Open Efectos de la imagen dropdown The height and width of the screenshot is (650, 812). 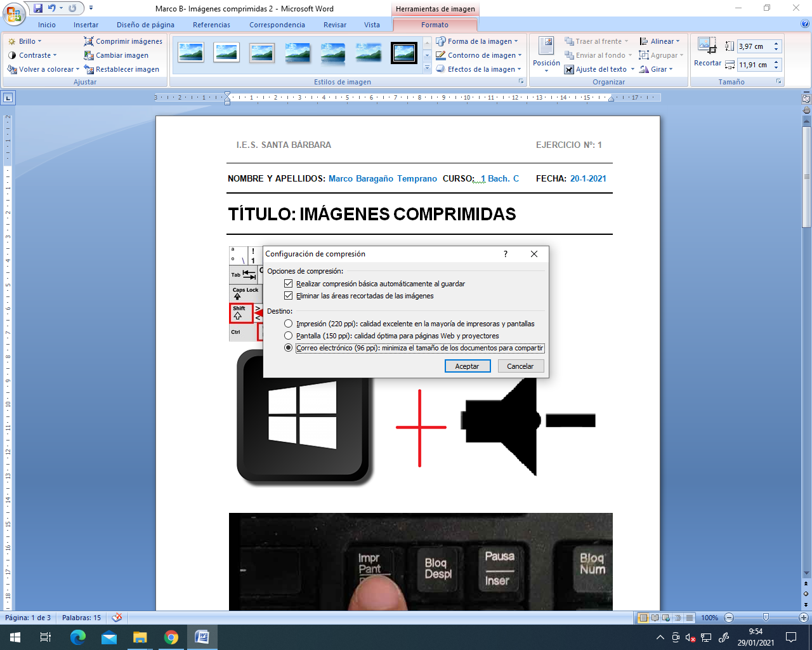click(x=479, y=69)
